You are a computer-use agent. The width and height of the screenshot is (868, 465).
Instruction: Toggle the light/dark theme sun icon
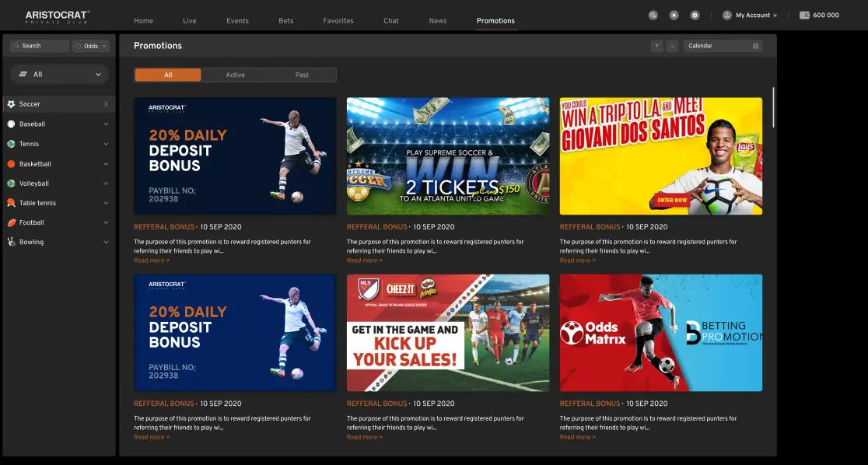674,15
